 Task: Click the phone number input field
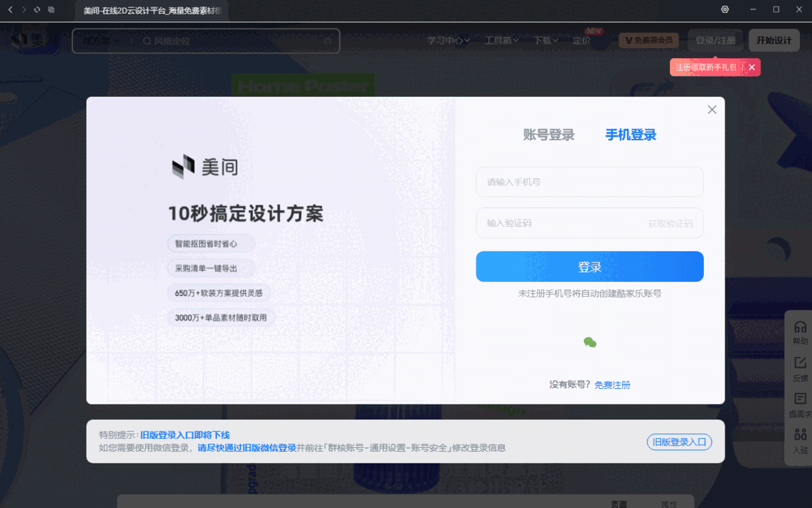click(x=589, y=182)
